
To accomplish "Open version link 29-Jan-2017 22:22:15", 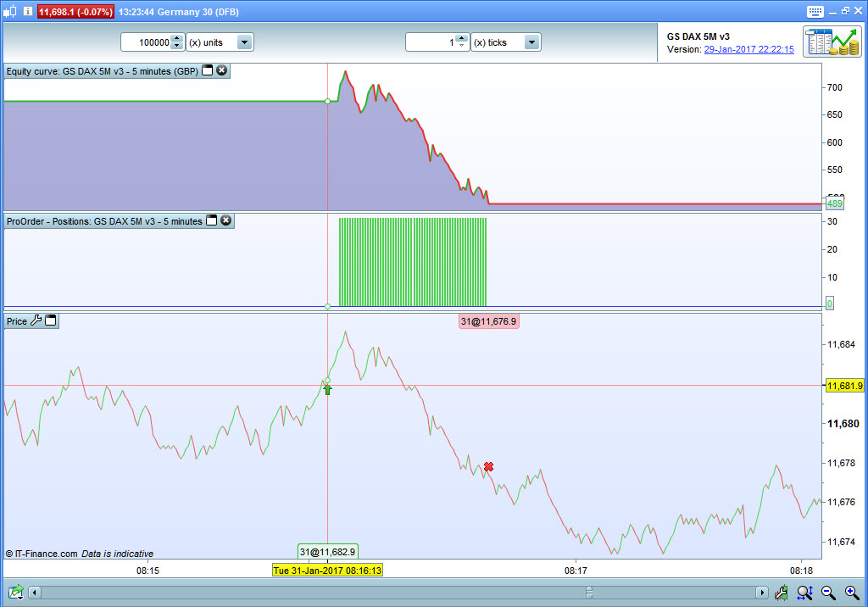I will pos(748,49).
